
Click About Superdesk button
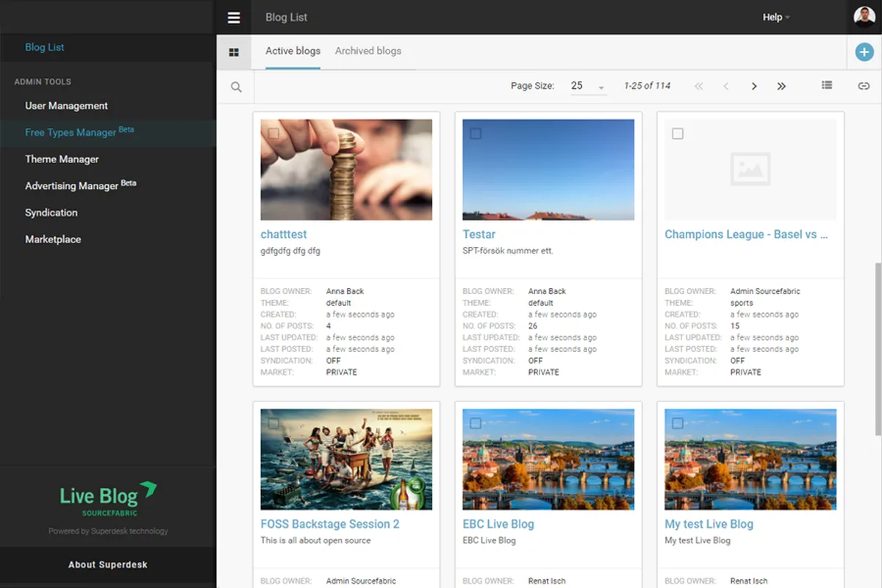(107, 564)
